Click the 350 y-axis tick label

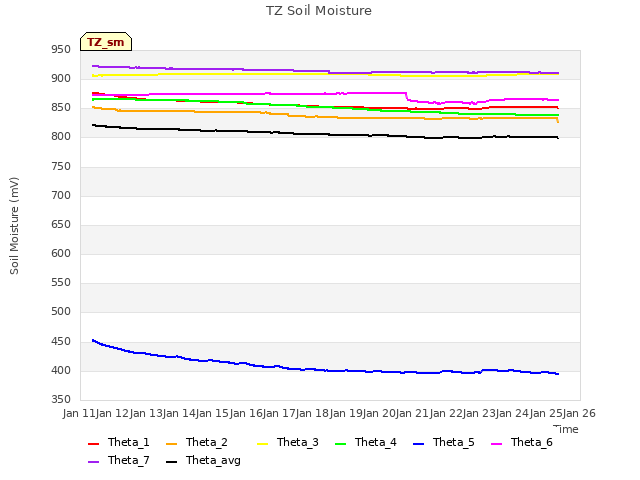pos(61,400)
